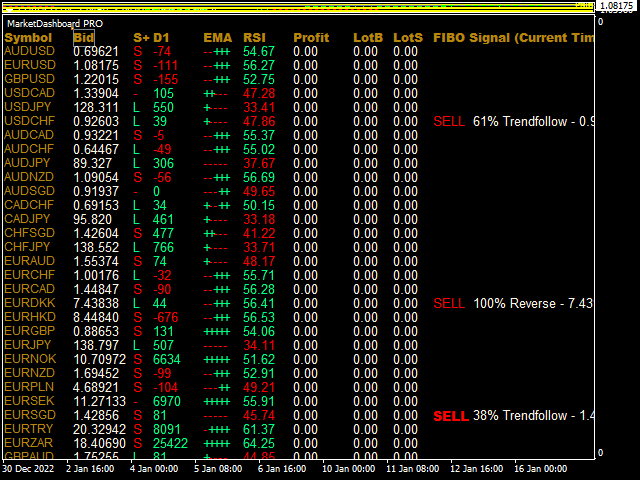Screen dimensions: 640x480
Task: Click RSI value 33.41 for USDJPY
Action: [x=259, y=107]
